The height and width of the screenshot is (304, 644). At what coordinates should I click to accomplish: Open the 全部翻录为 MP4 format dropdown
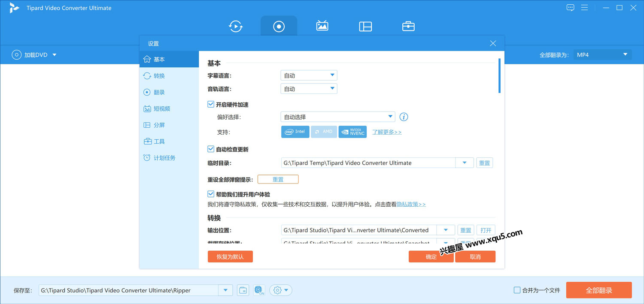602,55
